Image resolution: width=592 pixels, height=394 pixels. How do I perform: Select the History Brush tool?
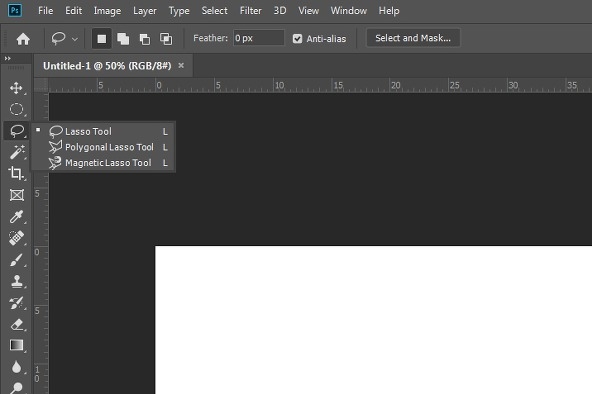[16, 303]
